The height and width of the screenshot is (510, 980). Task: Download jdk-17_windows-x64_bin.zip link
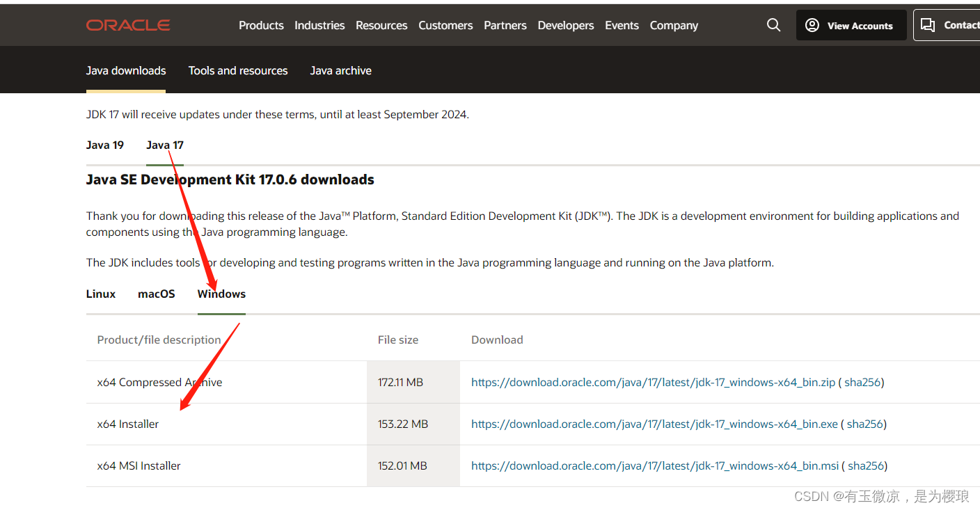[653, 382]
